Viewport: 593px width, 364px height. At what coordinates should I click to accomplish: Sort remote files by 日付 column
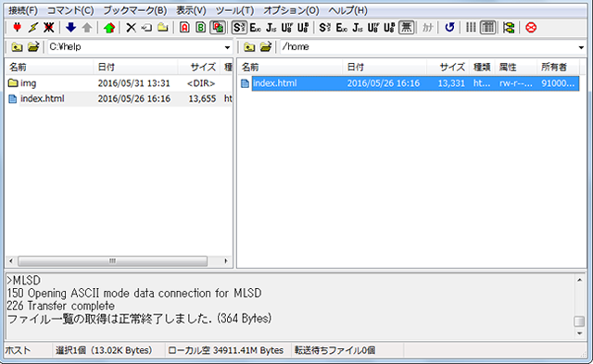[x=385, y=67]
